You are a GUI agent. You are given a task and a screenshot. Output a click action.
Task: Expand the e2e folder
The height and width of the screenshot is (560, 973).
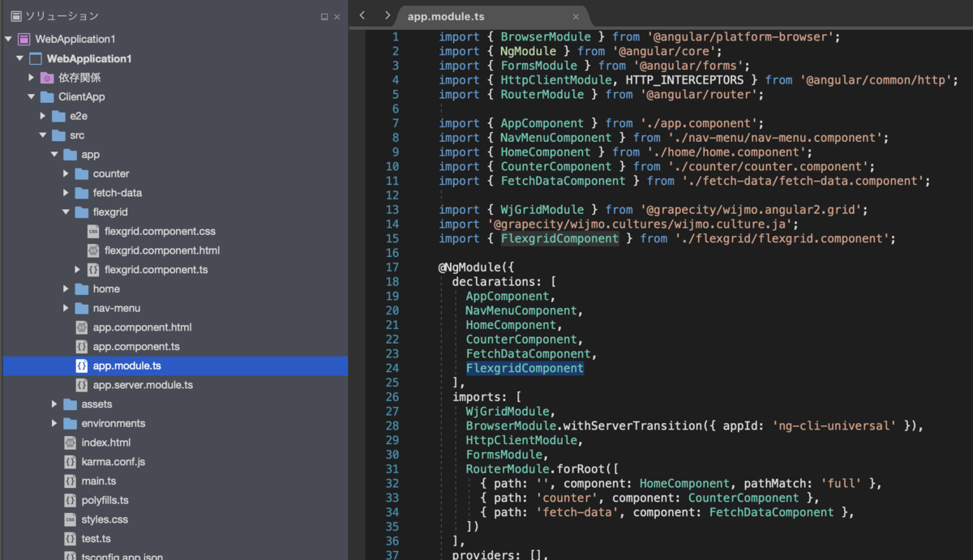[x=43, y=116]
